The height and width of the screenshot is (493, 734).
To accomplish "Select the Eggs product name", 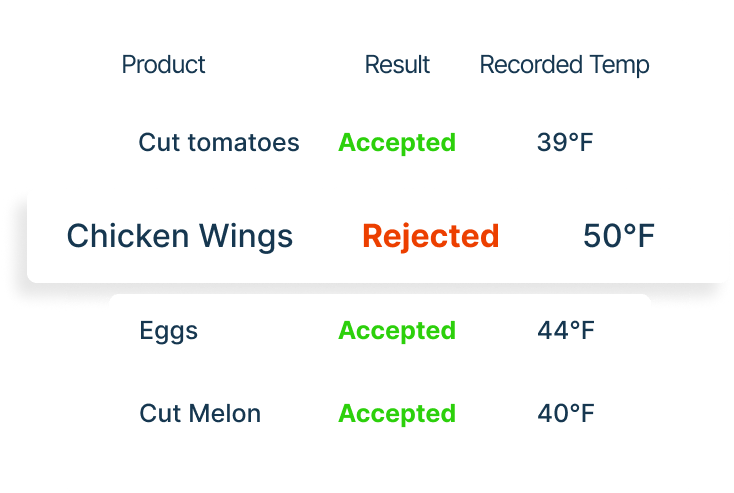I will (169, 332).
